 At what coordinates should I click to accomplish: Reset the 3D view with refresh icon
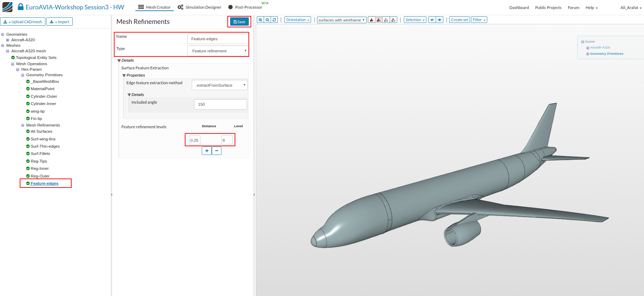tap(274, 20)
